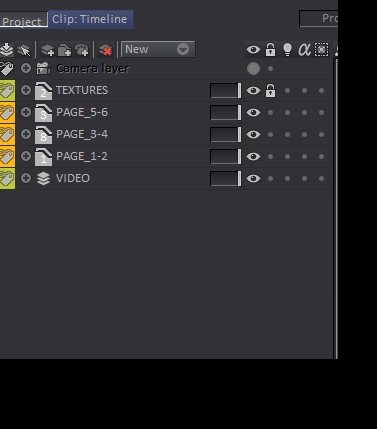Click the PAGE_1-2 opacity field
The width and height of the screenshot is (377, 429).
click(226, 157)
